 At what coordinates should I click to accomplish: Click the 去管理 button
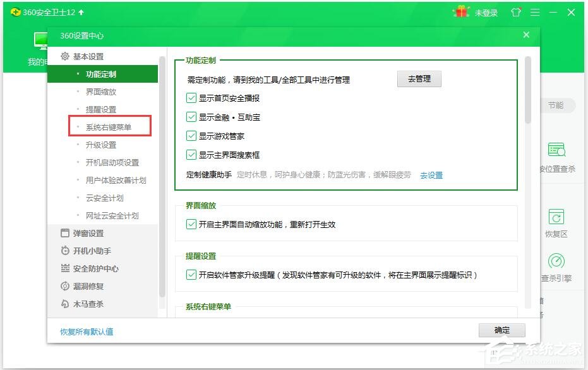419,79
